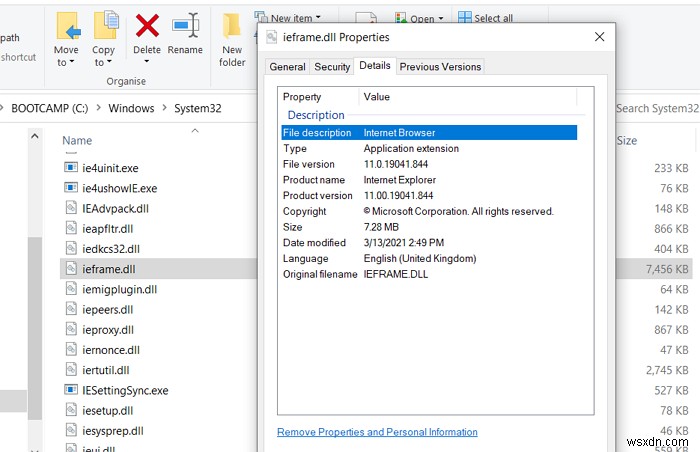Sort files by the Name column header
Screen dimensions: 700x452
pos(77,141)
